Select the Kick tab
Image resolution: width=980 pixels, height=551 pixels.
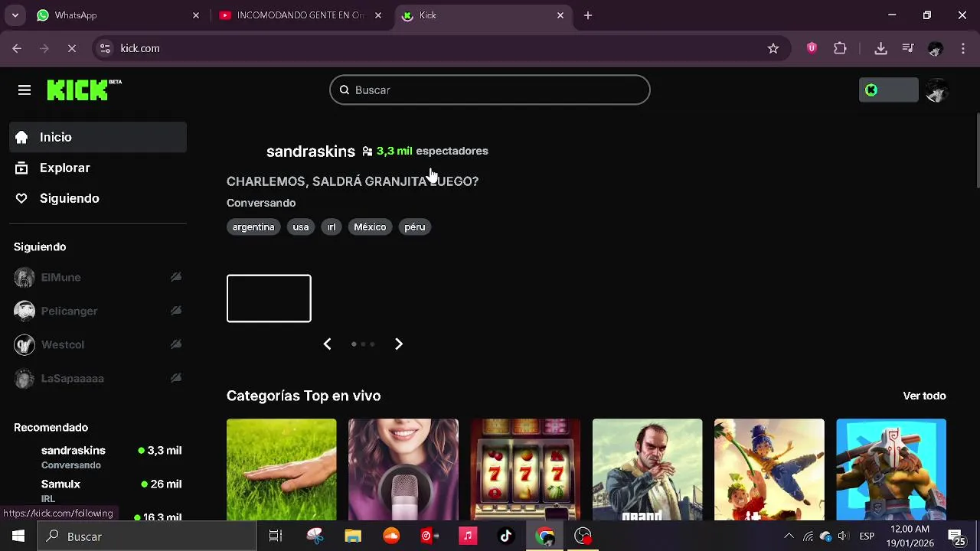[x=483, y=15]
